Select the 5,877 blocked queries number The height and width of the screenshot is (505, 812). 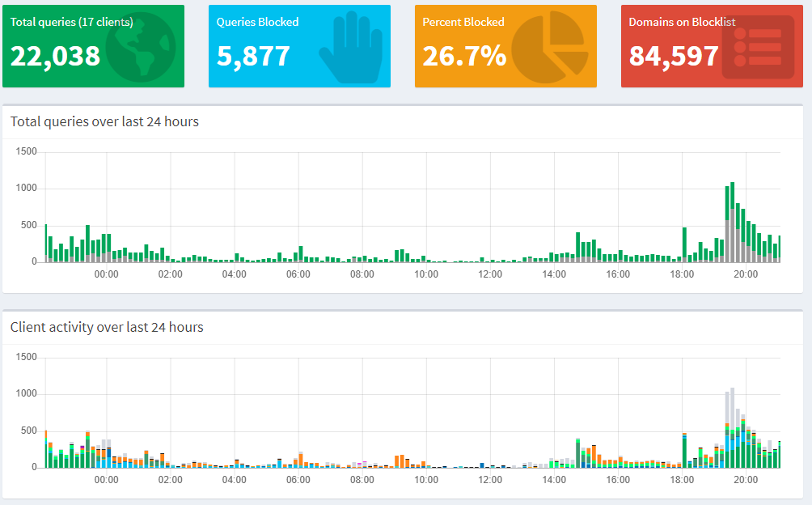click(253, 55)
